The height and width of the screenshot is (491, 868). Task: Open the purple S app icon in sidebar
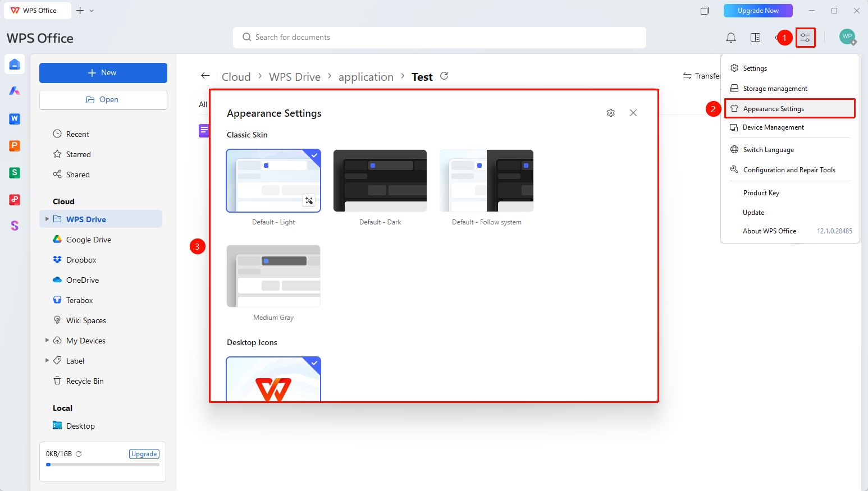click(15, 226)
